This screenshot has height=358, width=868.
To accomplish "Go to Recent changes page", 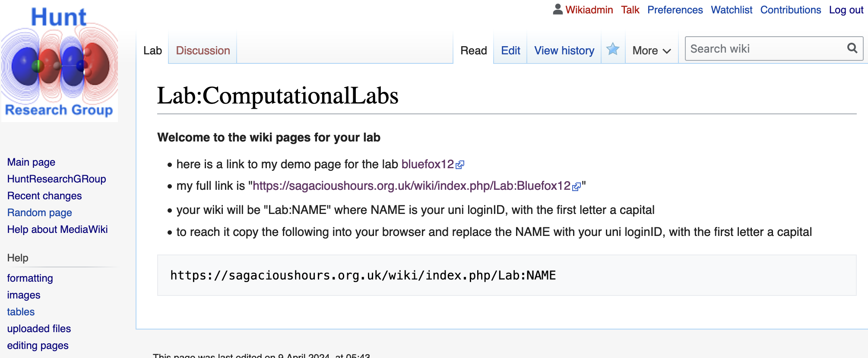I will pos(44,196).
